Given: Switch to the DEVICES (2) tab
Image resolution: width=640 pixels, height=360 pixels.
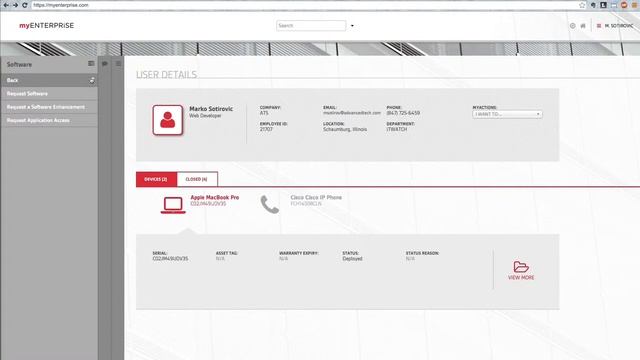Looking at the screenshot, I should [156, 179].
